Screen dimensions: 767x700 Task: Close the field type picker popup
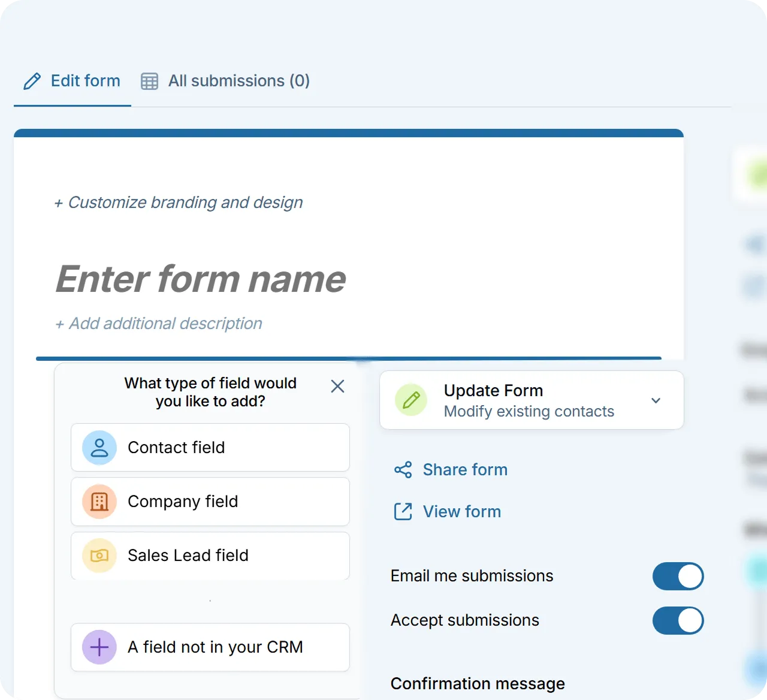pyautogui.click(x=337, y=387)
